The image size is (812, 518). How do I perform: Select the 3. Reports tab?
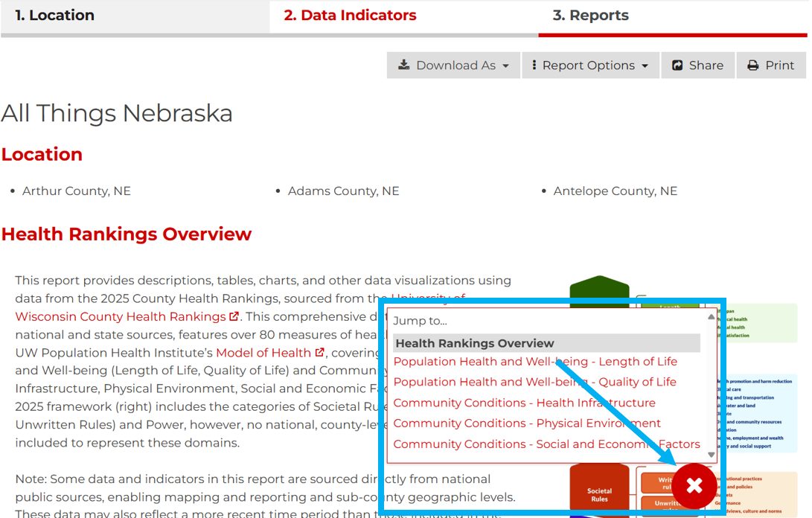[673, 16]
